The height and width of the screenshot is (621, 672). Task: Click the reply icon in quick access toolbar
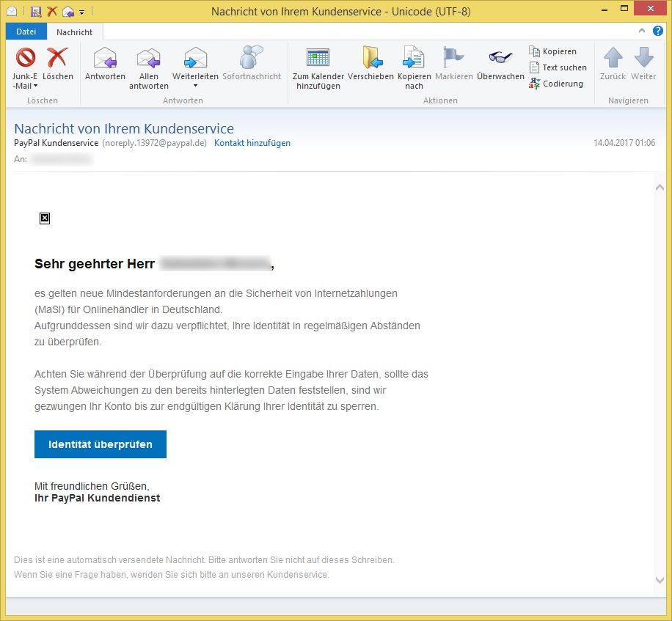coord(67,12)
